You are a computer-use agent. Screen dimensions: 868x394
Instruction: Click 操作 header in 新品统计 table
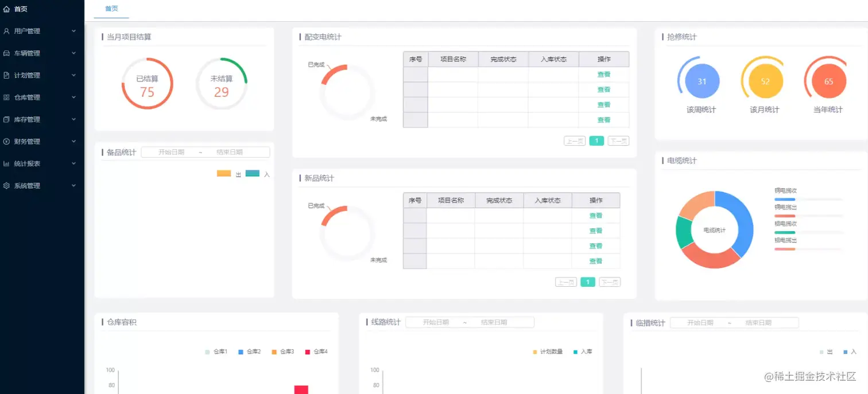pos(596,200)
